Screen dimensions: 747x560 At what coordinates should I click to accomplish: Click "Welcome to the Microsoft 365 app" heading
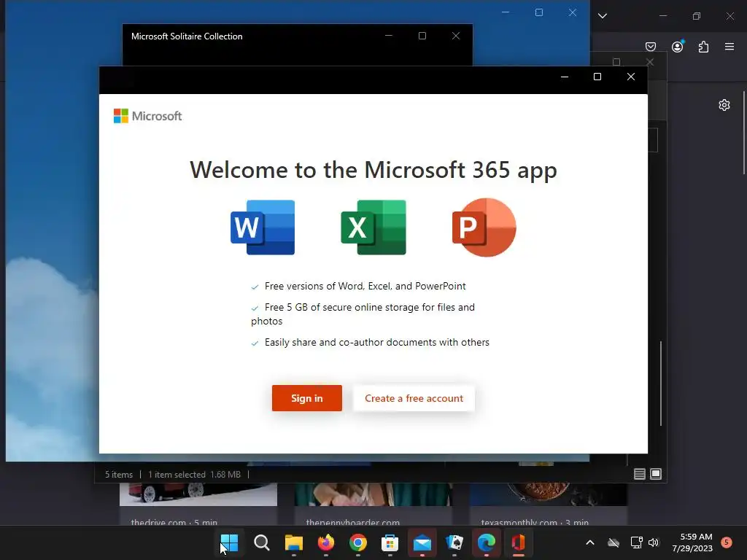pyautogui.click(x=373, y=169)
